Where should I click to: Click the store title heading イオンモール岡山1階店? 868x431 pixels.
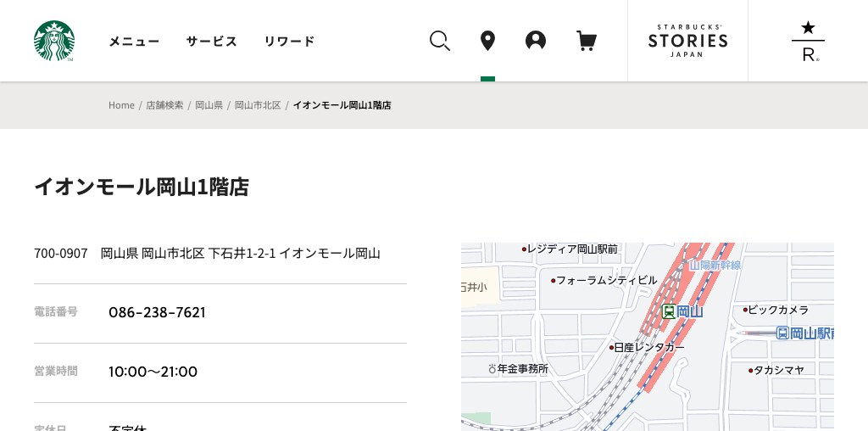pyautogui.click(x=142, y=187)
